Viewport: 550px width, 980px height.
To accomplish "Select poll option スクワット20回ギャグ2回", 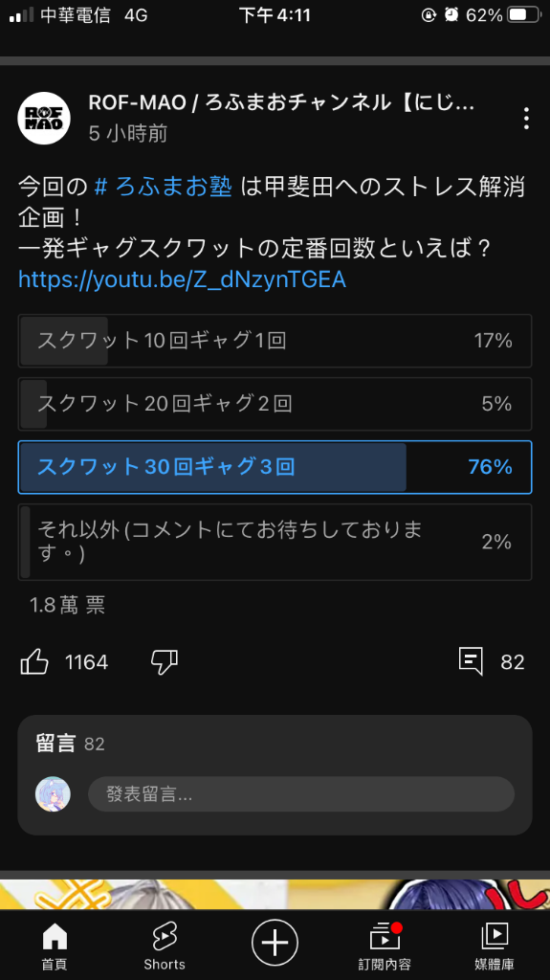I will pos(275,404).
